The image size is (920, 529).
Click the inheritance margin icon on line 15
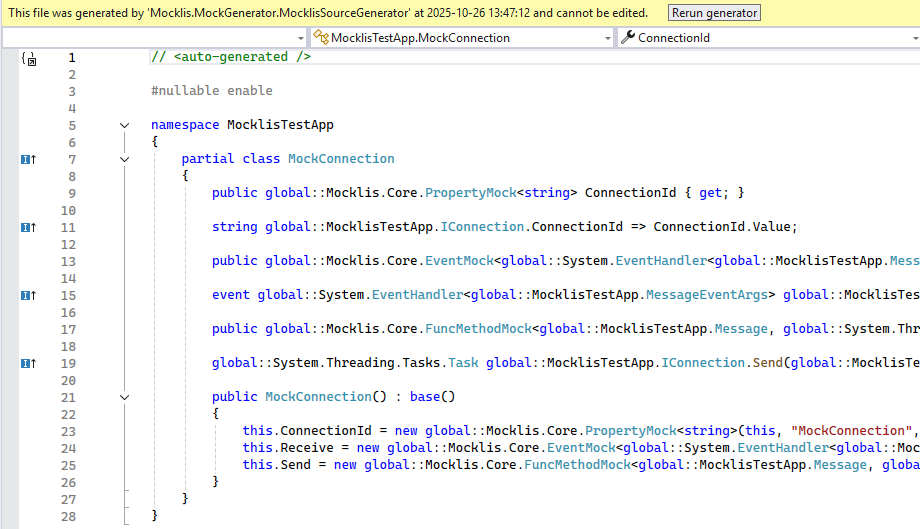point(29,295)
